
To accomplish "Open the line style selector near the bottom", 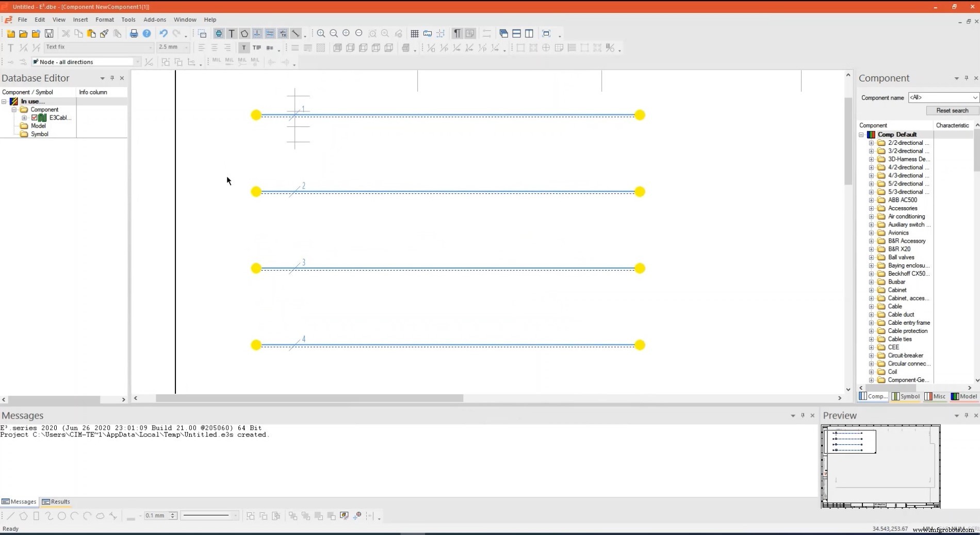I will (235, 515).
